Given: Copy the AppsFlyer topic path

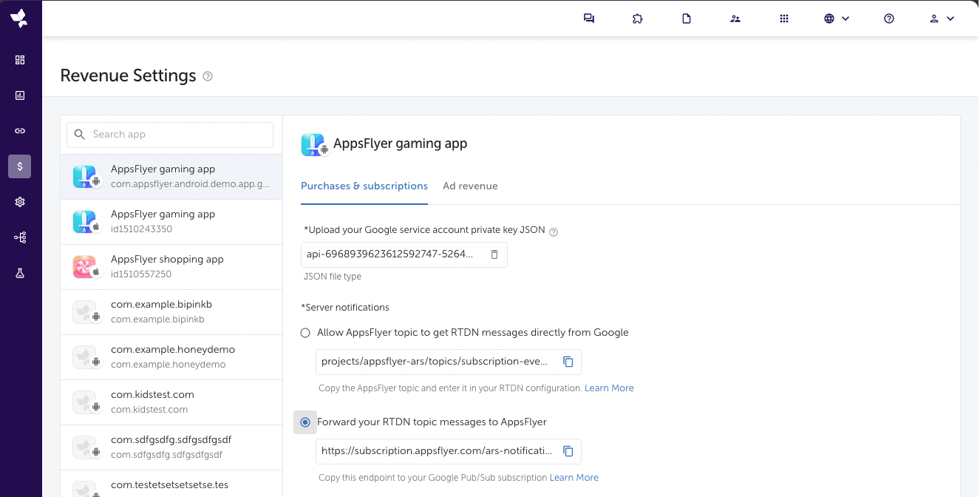Looking at the screenshot, I should (568, 362).
